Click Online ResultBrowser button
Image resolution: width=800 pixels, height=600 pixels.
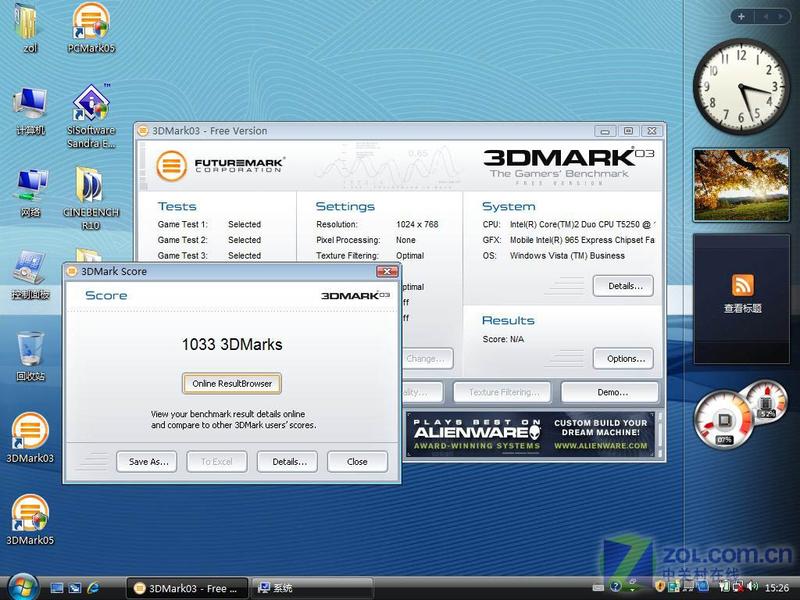[x=232, y=384]
